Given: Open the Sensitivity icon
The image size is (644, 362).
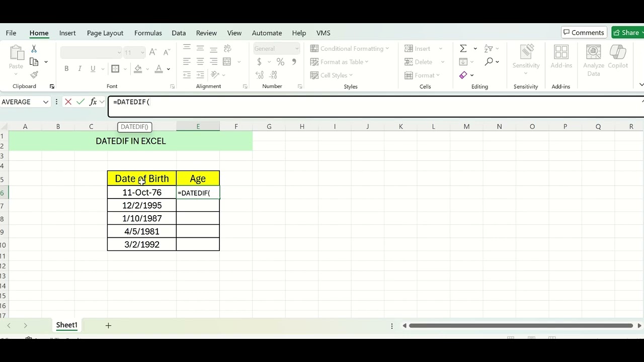Looking at the screenshot, I should (x=526, y=52).
